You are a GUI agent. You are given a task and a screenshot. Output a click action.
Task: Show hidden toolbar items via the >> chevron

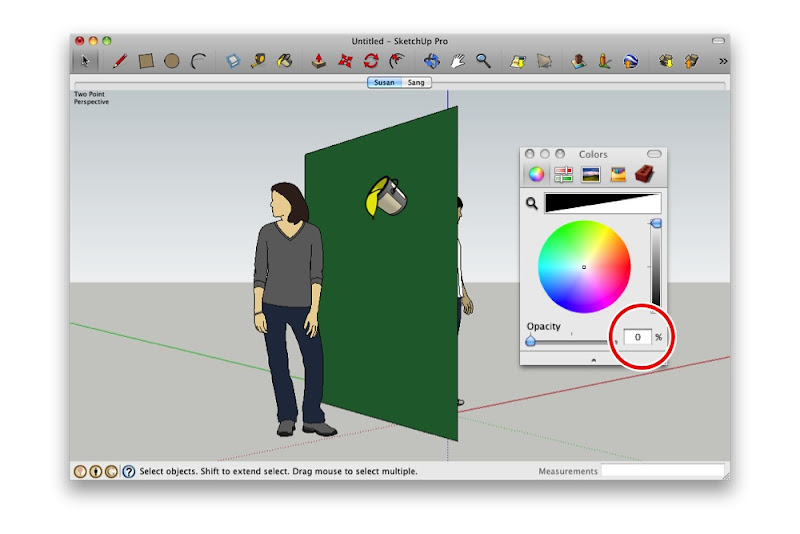tap(723, 61)
